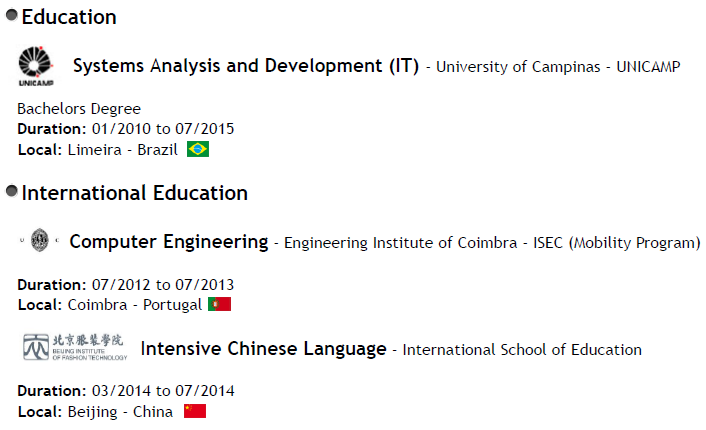Click the bullet beside Education heading
The height and width of the screenshot is (430, 706).
tap(11, 16)
